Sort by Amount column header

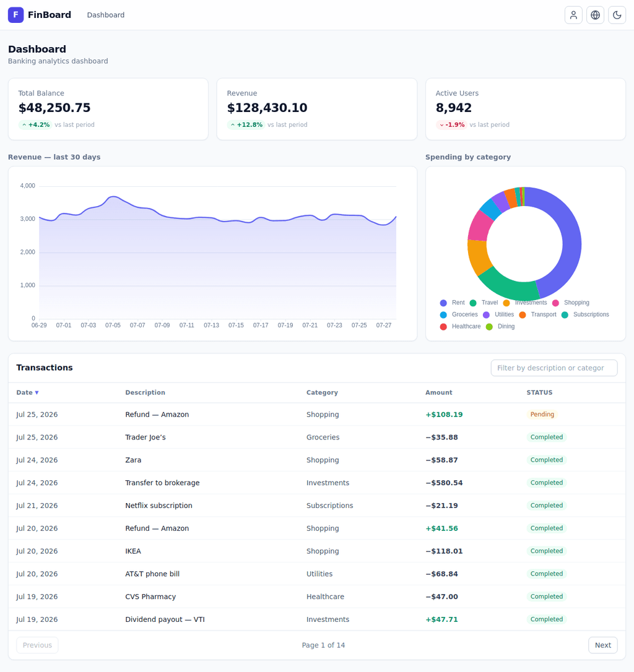[438, 392]
